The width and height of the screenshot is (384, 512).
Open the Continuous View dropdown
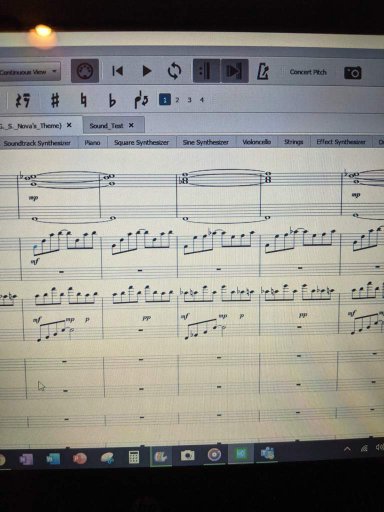[29, 71]
